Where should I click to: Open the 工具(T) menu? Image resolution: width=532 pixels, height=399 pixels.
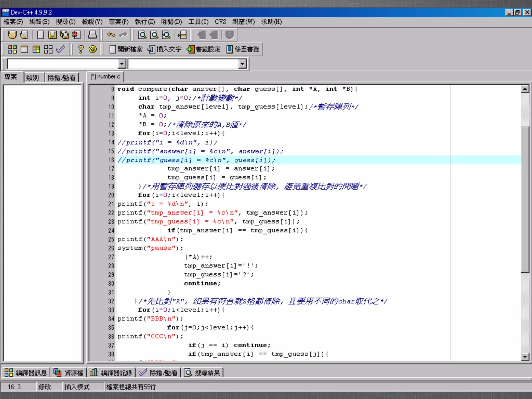coord(198,22)
